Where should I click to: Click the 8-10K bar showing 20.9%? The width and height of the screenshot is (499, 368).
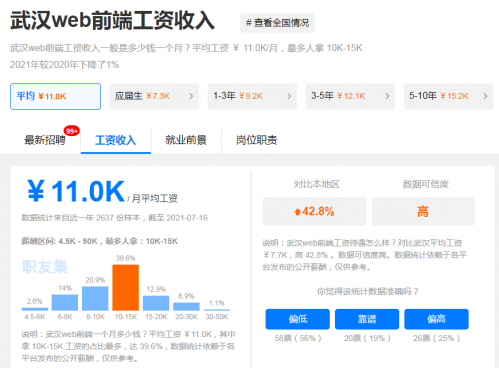(x=95, y=298)
